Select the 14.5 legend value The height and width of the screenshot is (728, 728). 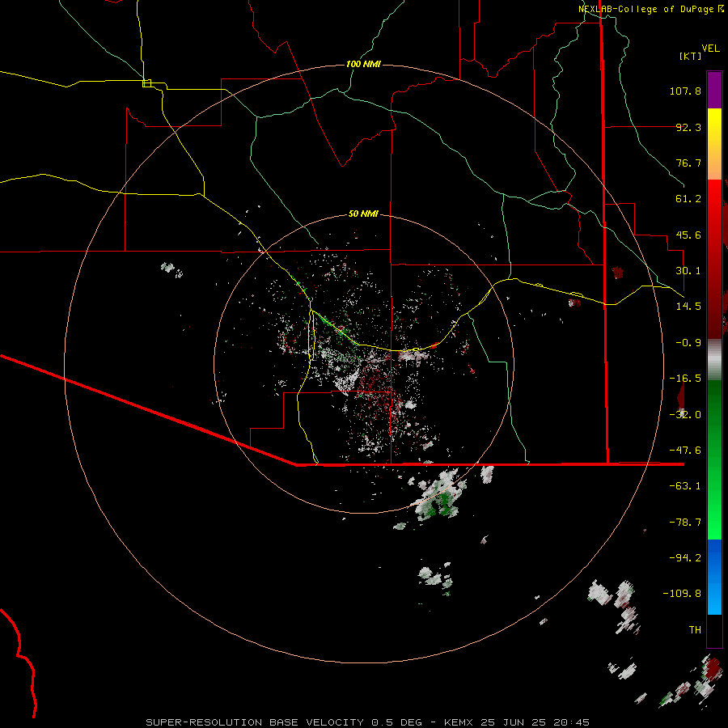pos(688,307)
